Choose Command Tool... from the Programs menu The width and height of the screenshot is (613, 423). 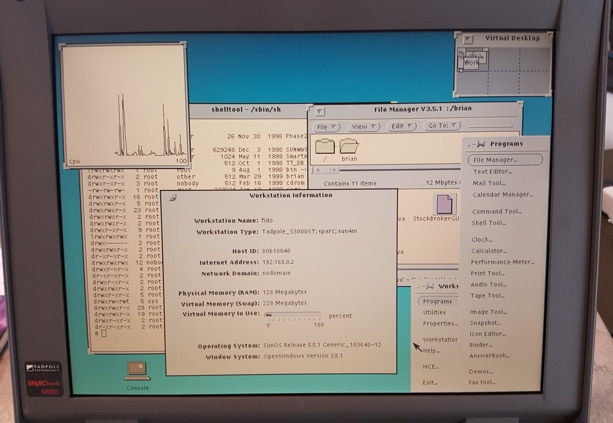pos(496,212)
